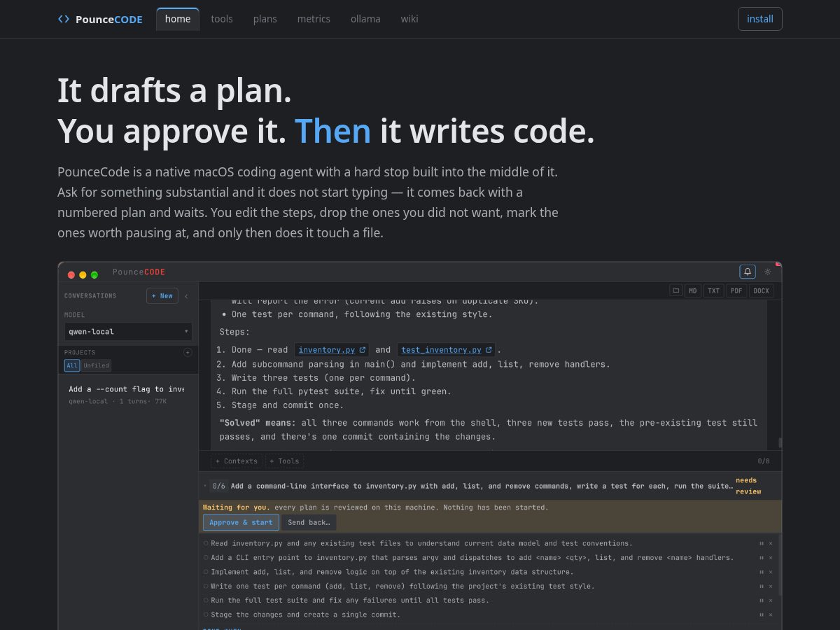Toggle pause on 'Read inventory.py' step
The height and width of the screenshot is (630, 840).
point(762,543)
